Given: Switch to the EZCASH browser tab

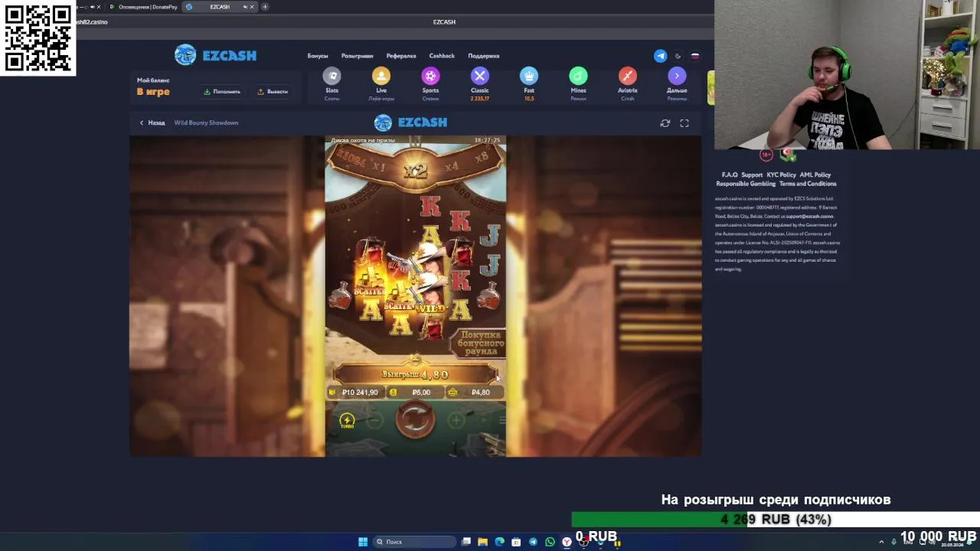Looking at the screenshot, I should [220, 7].
